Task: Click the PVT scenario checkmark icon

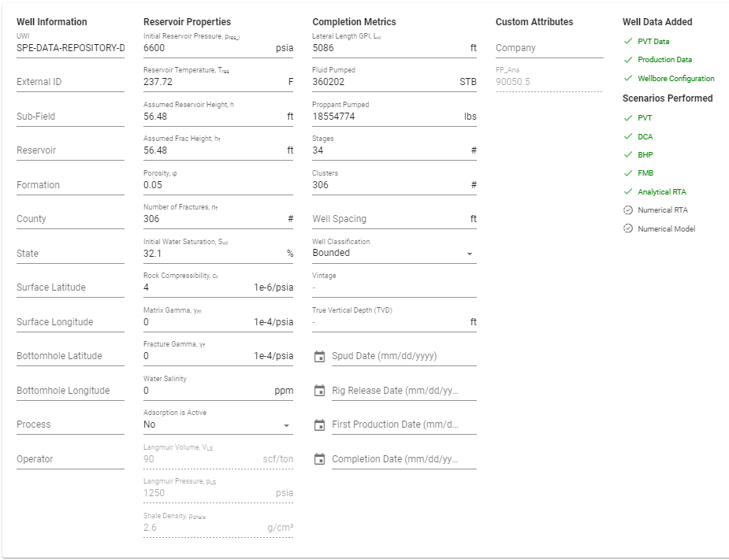Action: point(628,117)
